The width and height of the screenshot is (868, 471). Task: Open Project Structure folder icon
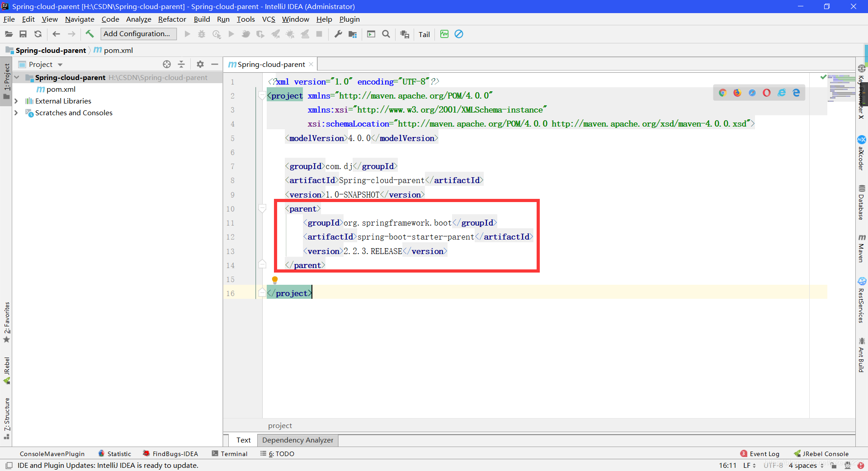(x=353, y=34)
